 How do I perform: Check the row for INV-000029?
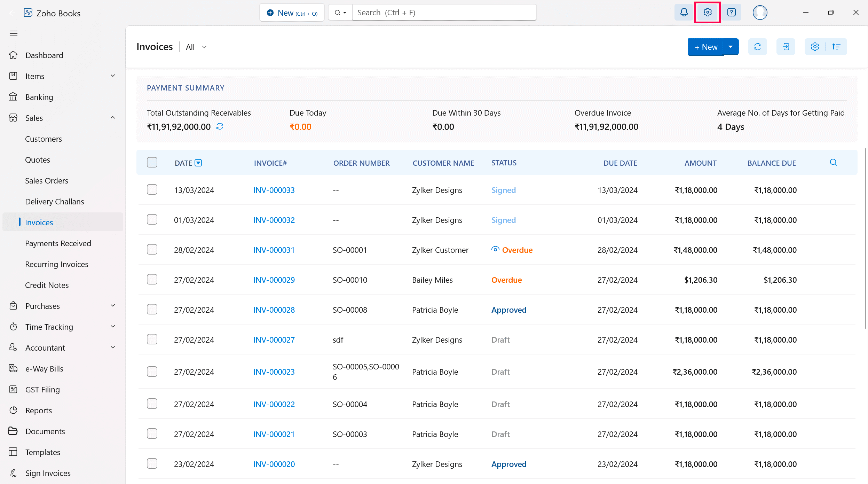point(152,280)
